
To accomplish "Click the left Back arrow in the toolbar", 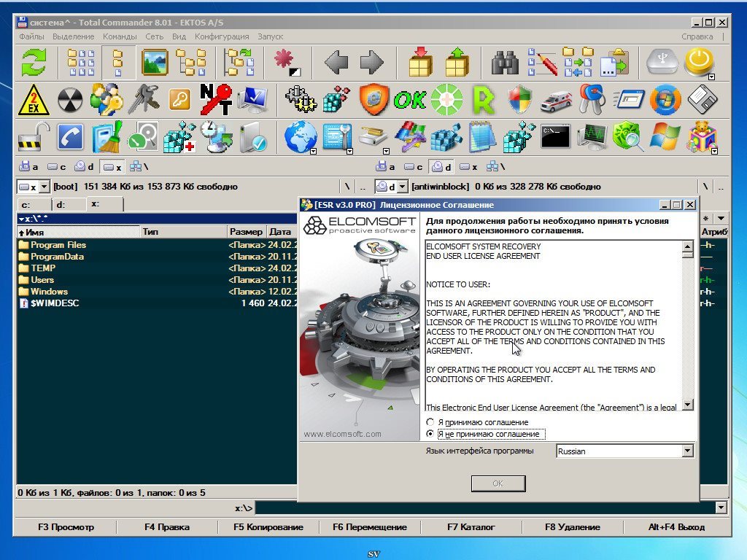I will (x=336, y=63).
